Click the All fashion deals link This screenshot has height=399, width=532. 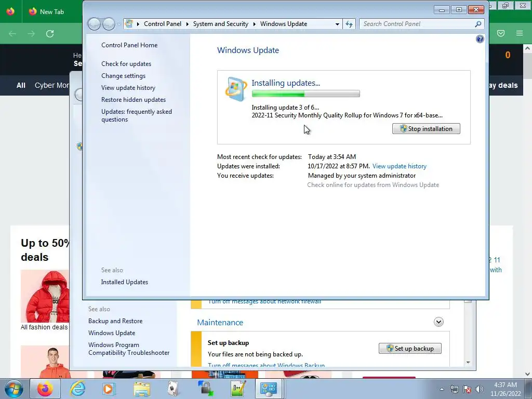(44, 327)
